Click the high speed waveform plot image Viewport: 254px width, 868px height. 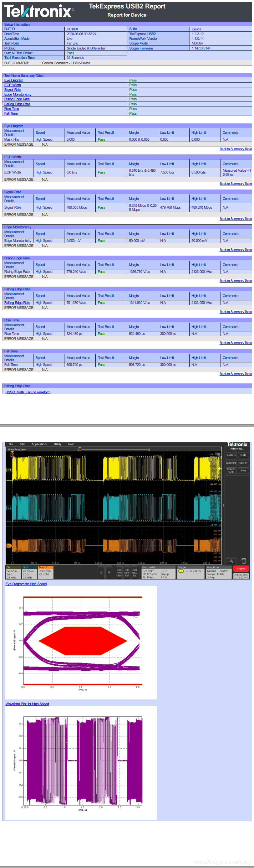81,763
